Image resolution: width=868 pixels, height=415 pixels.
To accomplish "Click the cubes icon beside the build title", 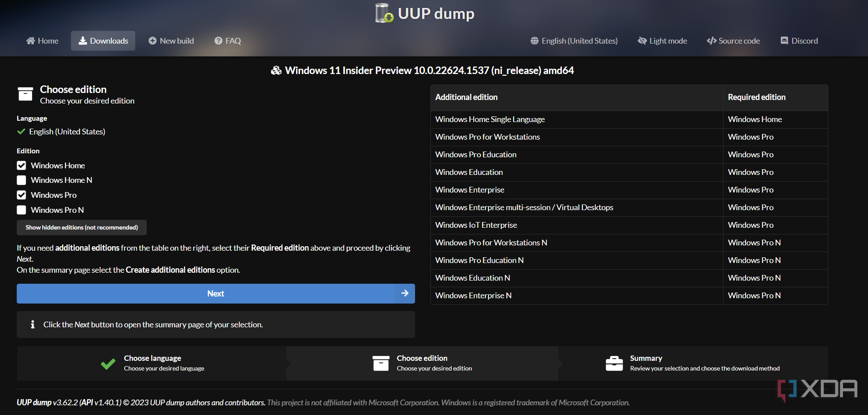I will coord(276,70).
